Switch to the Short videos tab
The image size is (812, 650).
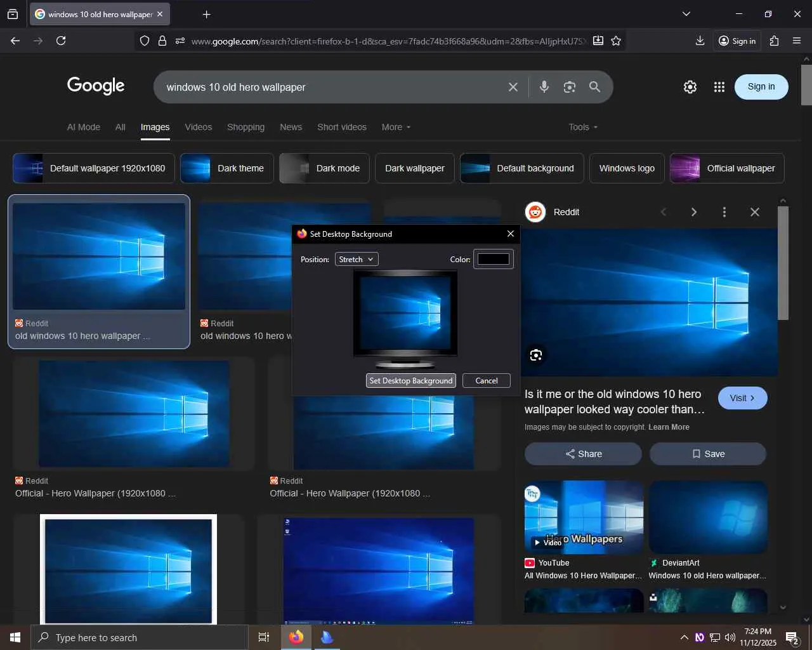(x=342, y=127)
